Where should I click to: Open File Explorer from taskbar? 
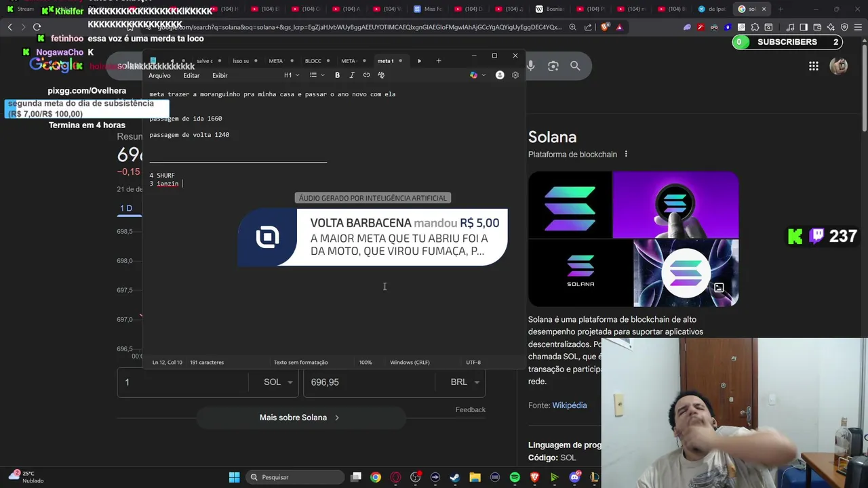pos(475,477)
